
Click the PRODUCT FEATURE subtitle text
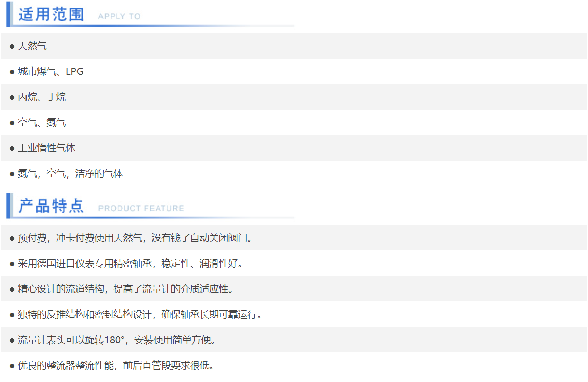(x=141, y=208)
